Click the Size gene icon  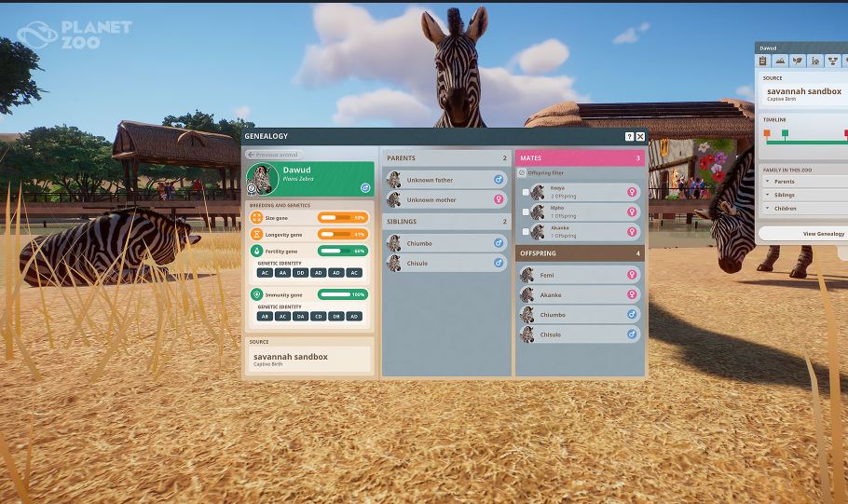[x=256, y=217]
